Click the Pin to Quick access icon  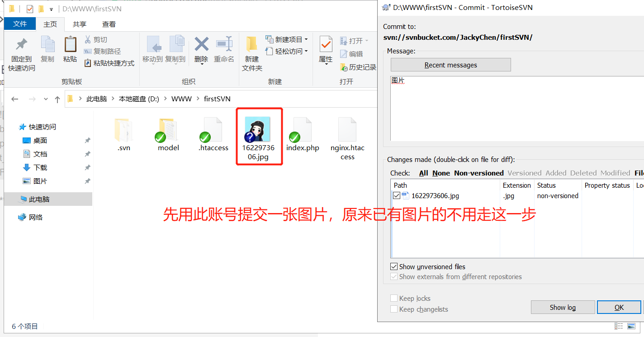pos(21,45)
